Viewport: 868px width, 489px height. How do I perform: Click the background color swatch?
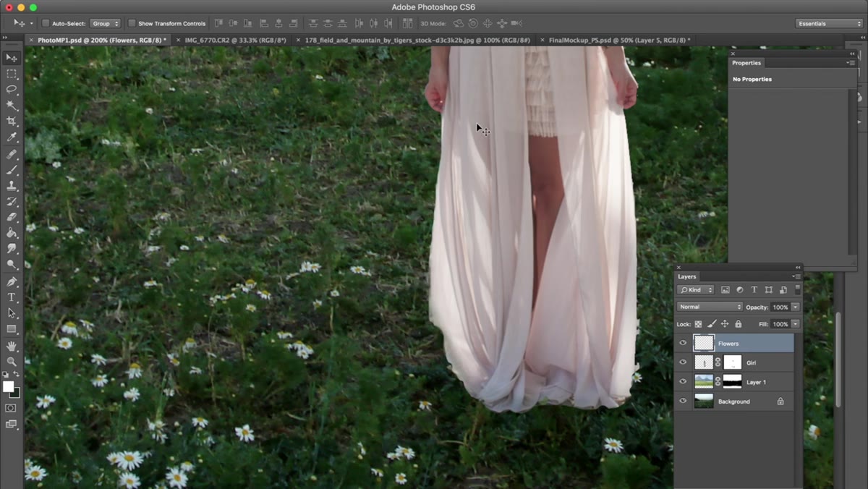[14, 393]
